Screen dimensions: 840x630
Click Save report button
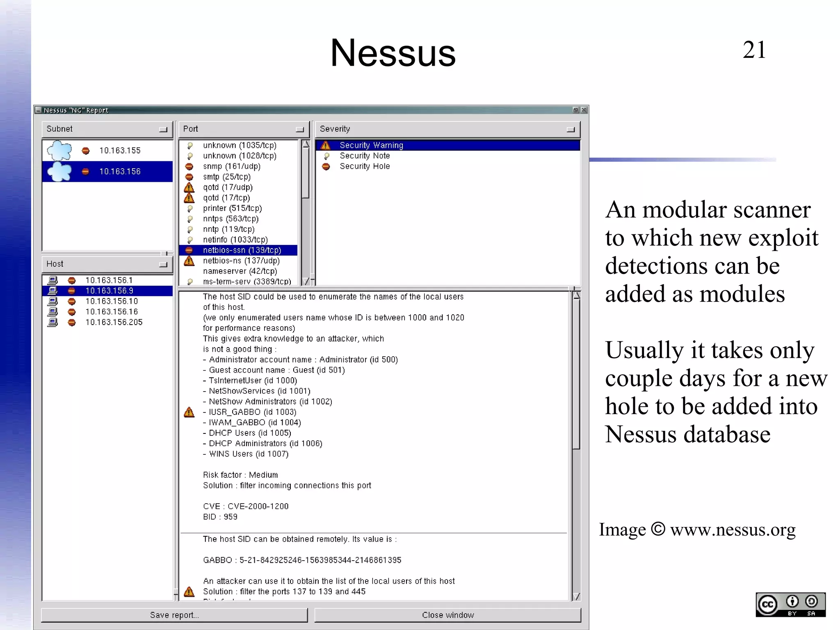click(174, 615)
